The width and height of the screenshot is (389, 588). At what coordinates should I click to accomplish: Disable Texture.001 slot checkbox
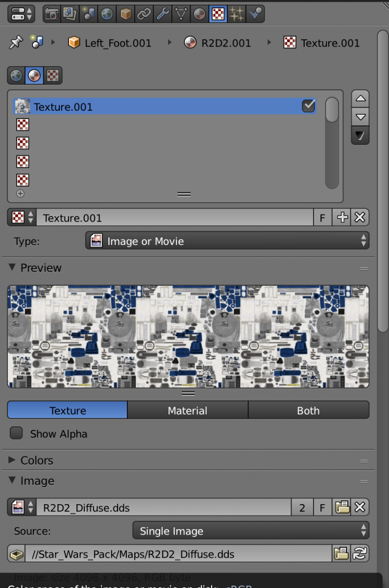click(x=308, y=105)
